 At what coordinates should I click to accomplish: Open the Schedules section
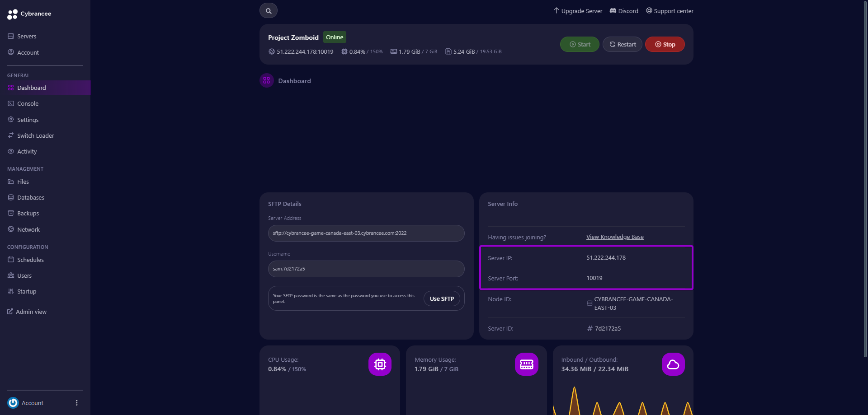12,260
